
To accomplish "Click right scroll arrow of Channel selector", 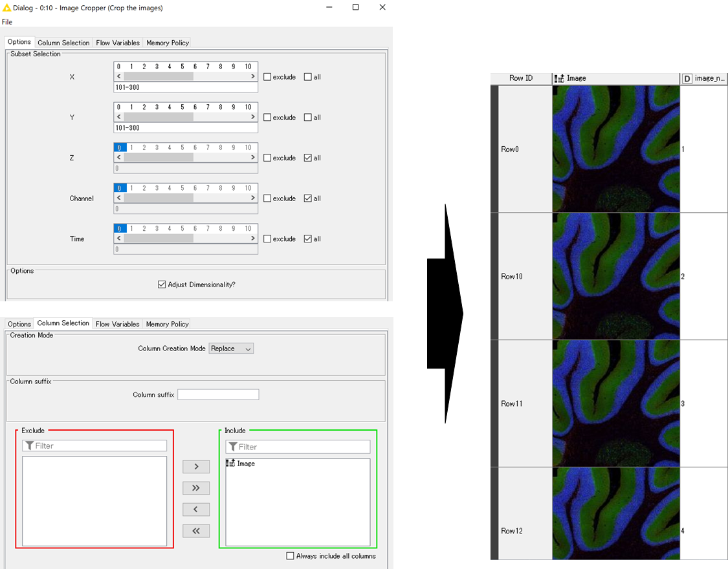I will 252,198.
